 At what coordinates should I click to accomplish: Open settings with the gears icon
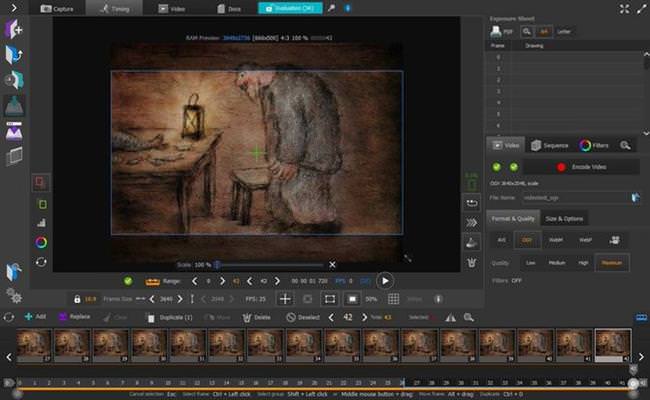(14, 296)
